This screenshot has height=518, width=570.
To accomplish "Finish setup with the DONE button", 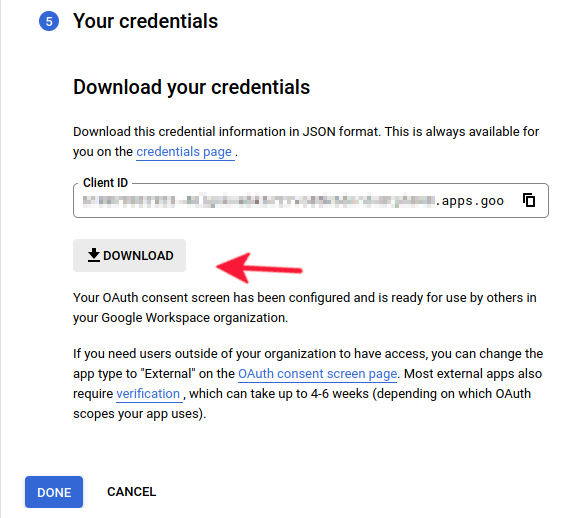I will (54, 492).
